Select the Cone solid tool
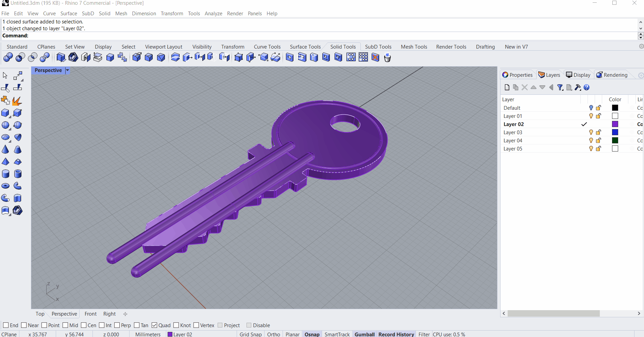 [x=5, y=149]
